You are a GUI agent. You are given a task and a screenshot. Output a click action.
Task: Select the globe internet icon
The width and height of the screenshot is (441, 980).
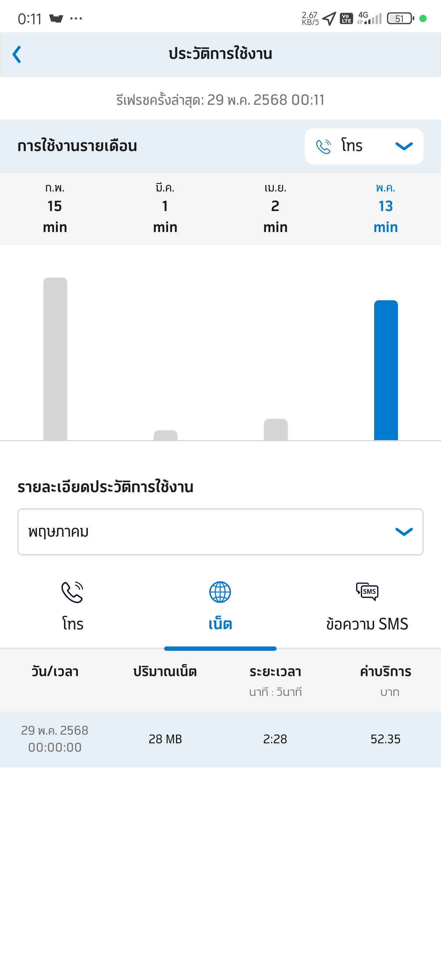(220, 592)
